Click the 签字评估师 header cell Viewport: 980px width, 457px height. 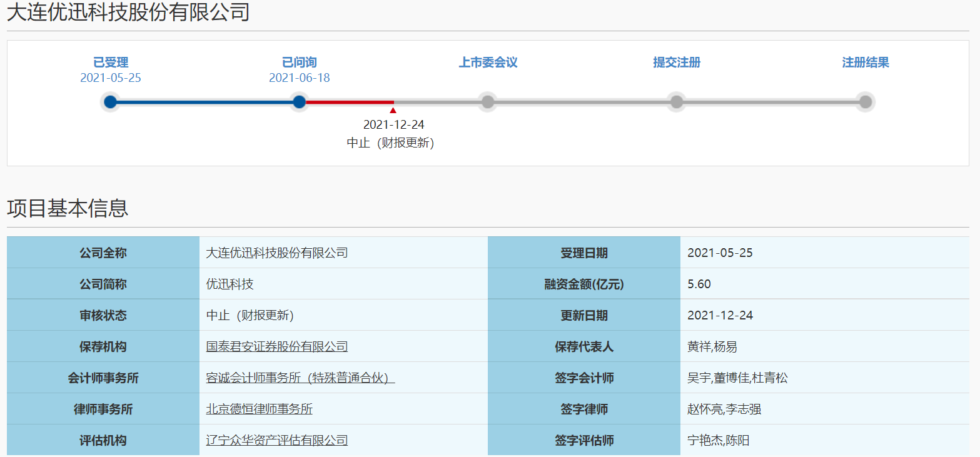point(584,440)
